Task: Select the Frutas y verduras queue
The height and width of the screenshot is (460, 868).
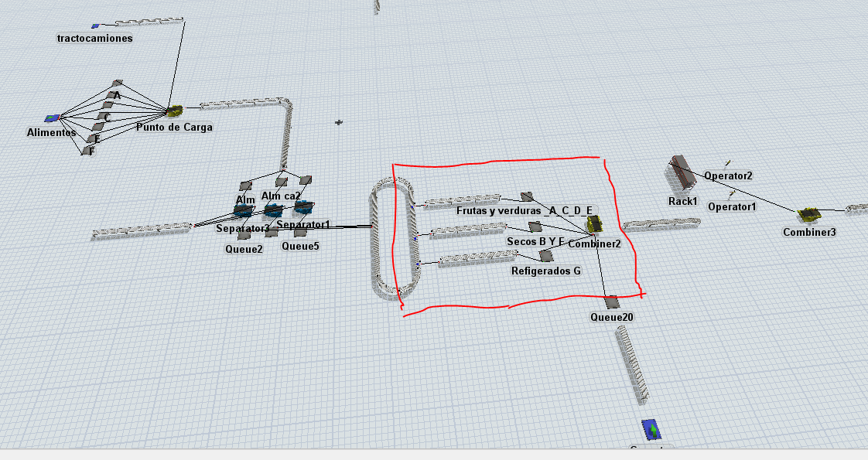Action: (x=526, y=196)
